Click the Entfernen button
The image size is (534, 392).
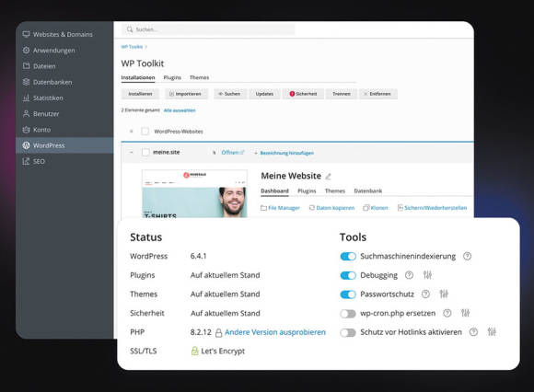click(378, 94)
